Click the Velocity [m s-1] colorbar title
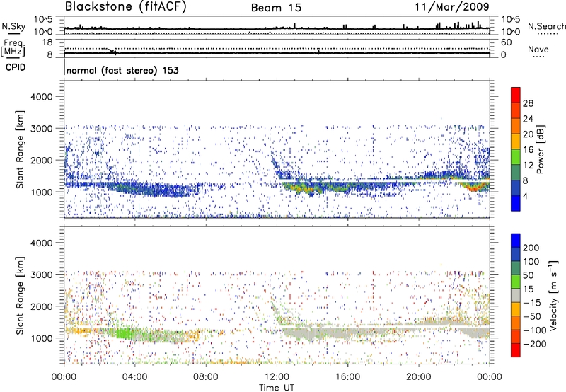This screenshot has width=566, height=392. click(553, 295)
